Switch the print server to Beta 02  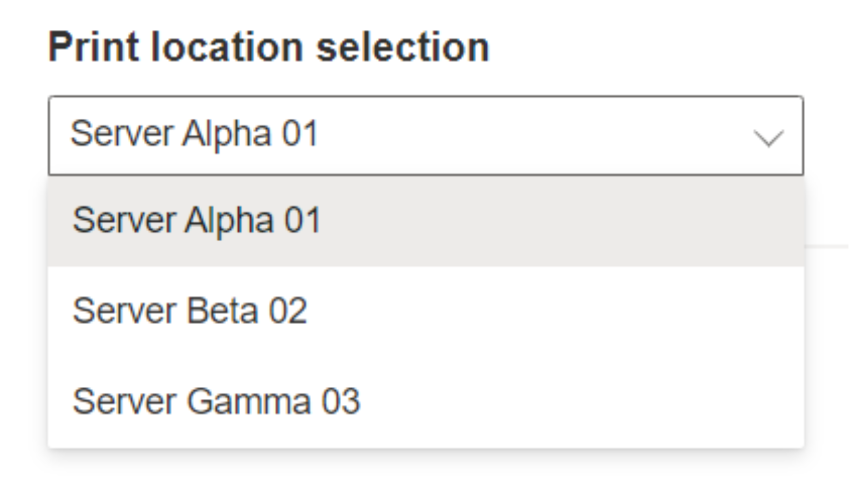(189, 311)
